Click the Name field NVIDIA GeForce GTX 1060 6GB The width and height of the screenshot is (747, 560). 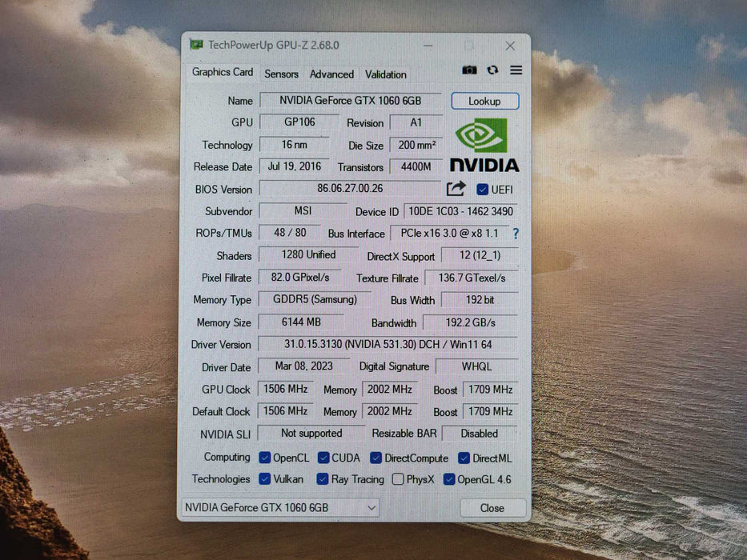[351, 101]
